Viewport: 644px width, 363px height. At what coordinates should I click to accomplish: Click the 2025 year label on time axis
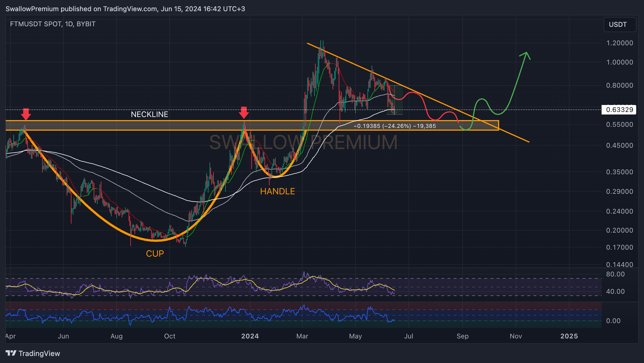coord(569,336)
